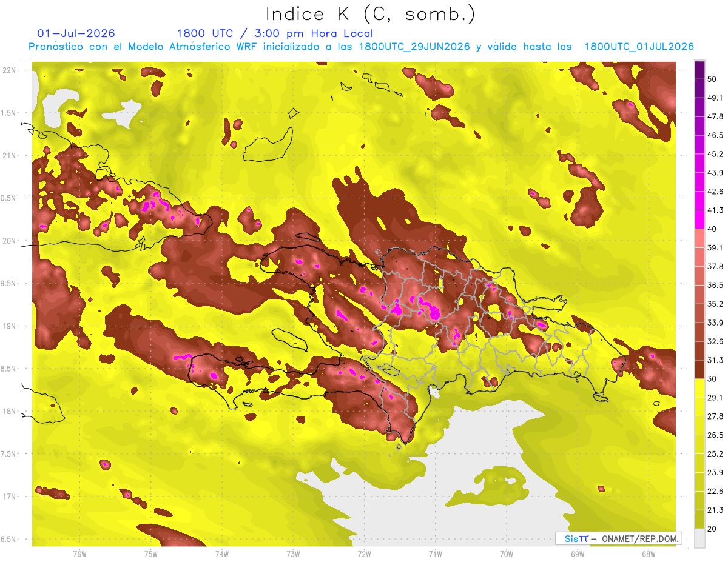728x562 pixels.
Task: Click the legend value "36.5"
Action: click(x=715, y=285)
